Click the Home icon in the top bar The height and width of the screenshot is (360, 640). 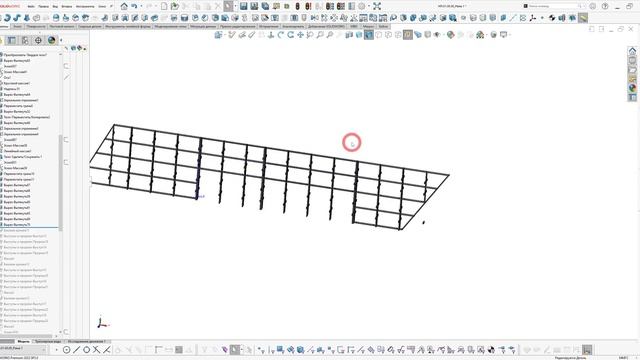click(x=124, y=6)
